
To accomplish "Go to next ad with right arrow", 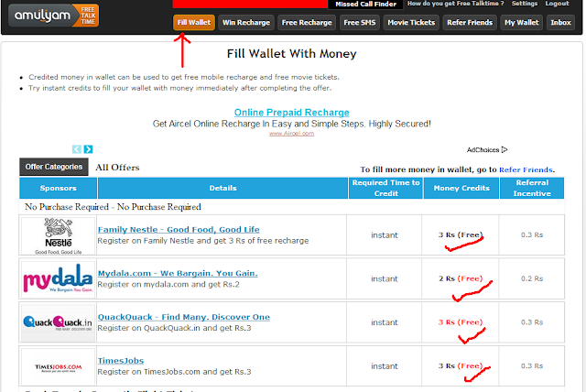I will 88,149.
